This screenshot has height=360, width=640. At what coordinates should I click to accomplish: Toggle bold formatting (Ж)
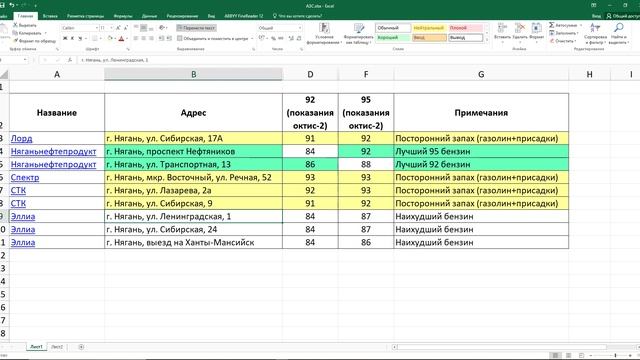(65, 38)
